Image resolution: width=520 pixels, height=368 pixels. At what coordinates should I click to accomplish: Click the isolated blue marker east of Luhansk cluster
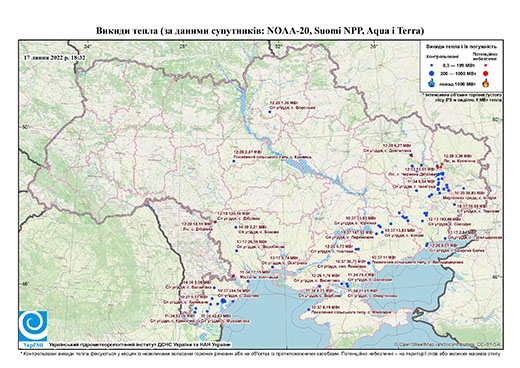463,189
